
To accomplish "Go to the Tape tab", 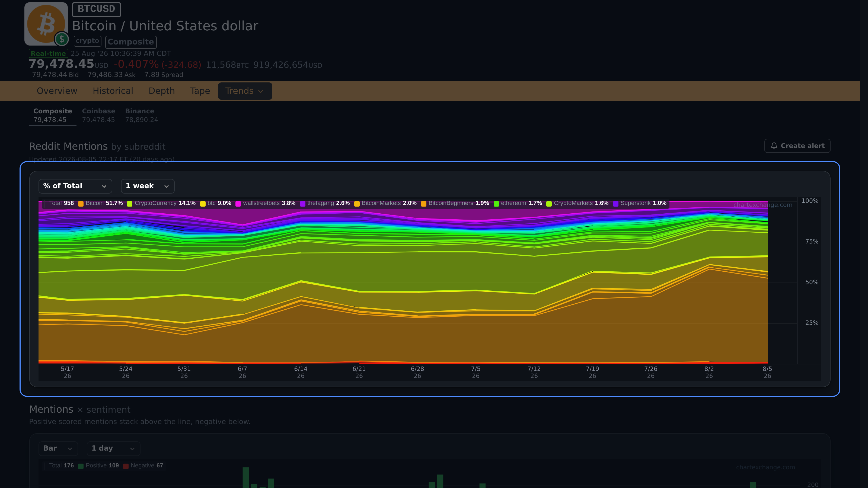I will (x=200, y=91).
